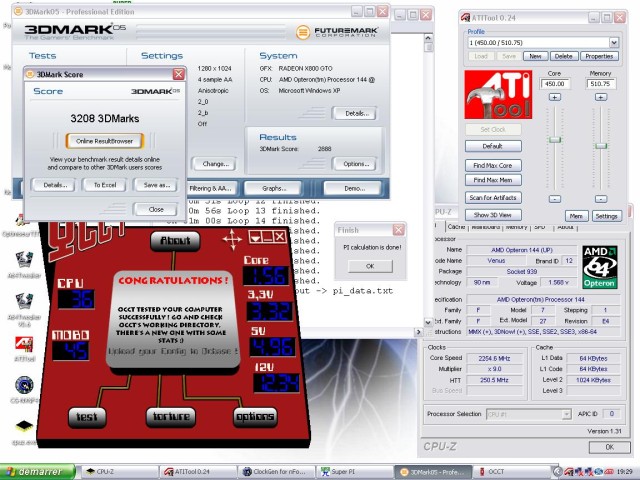The width and height of the screenshot is (640, 480).
Task: Open the démarrer Start menu
Action: click(38, 472)
